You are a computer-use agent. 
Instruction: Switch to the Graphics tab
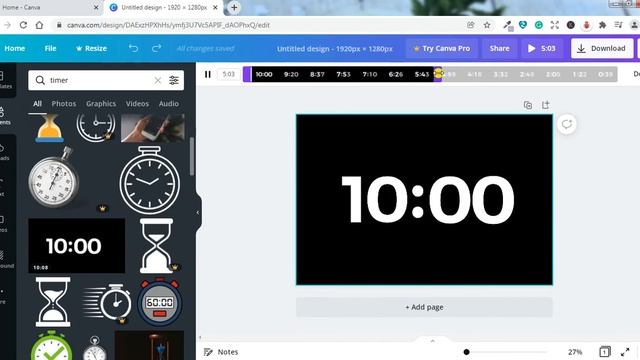pyautogui.click(x=101, y=104)
